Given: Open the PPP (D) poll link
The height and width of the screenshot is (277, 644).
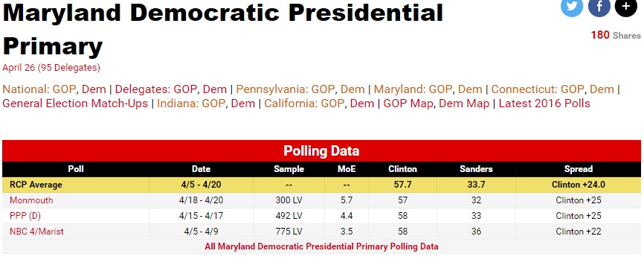Looking at the screenshot, I should point(25,216).
